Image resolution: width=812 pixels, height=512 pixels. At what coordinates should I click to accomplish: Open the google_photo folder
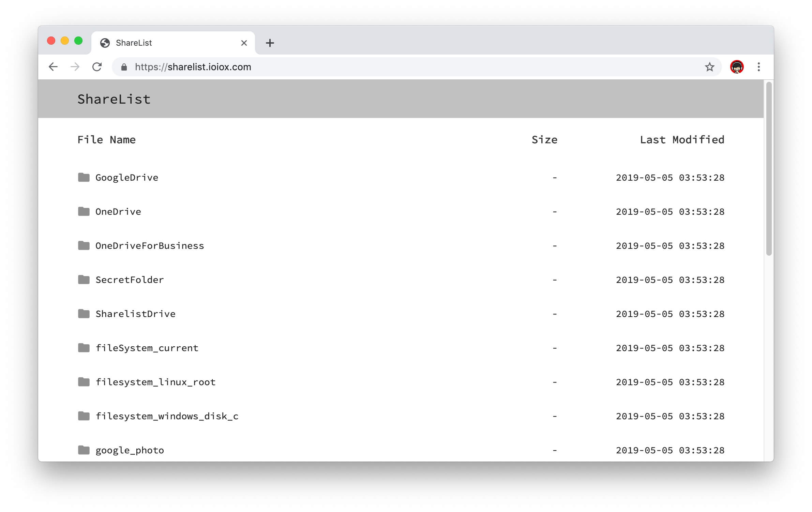click(130, 450)
